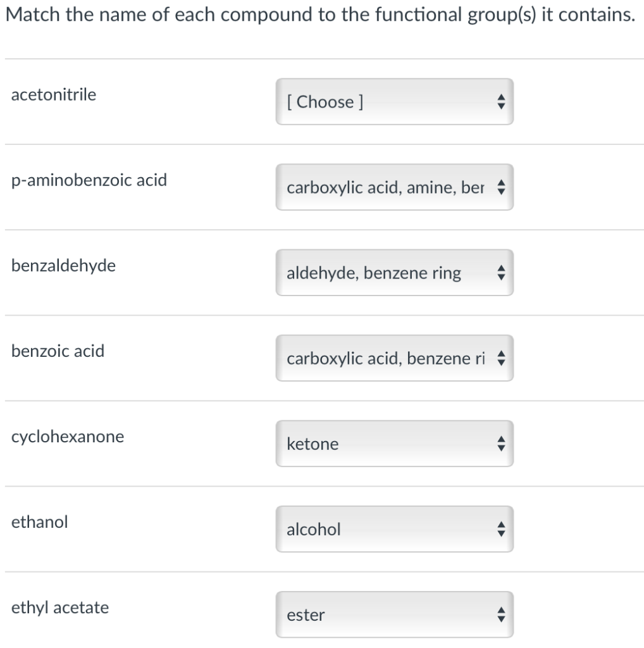The height and width of the screenshot is (648, 644).
Task: Click the chevron icon beside 'carboxylic acid, amine'
Action: click(x=500, y=187)
